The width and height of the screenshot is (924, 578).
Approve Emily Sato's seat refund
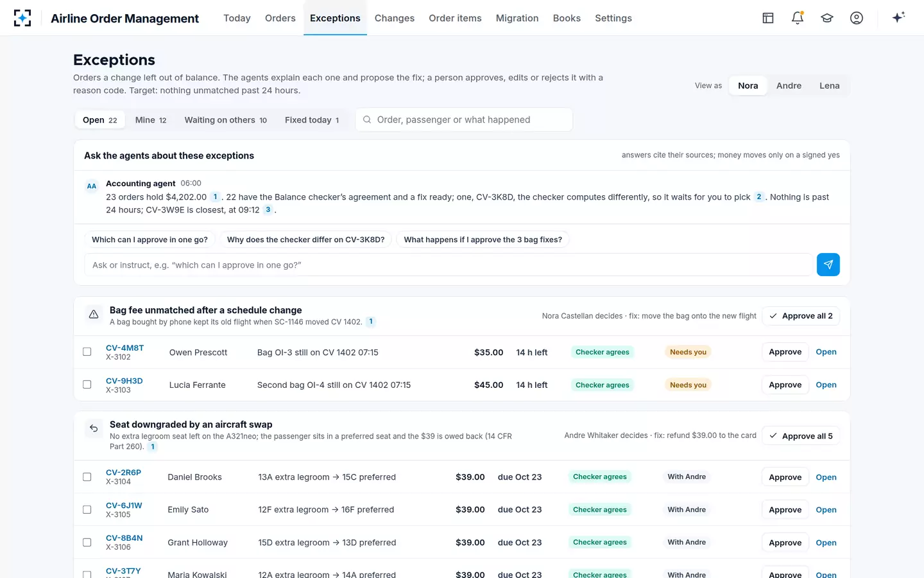tap(785, 510)
